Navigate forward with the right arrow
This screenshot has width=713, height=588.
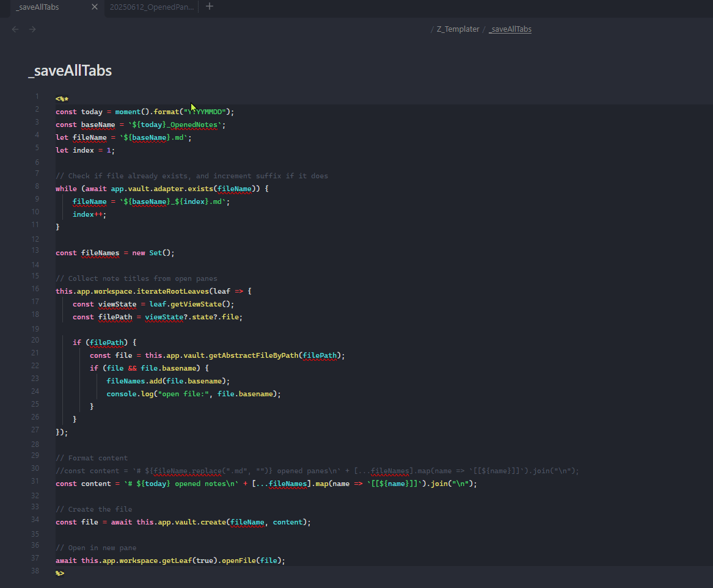32,29
